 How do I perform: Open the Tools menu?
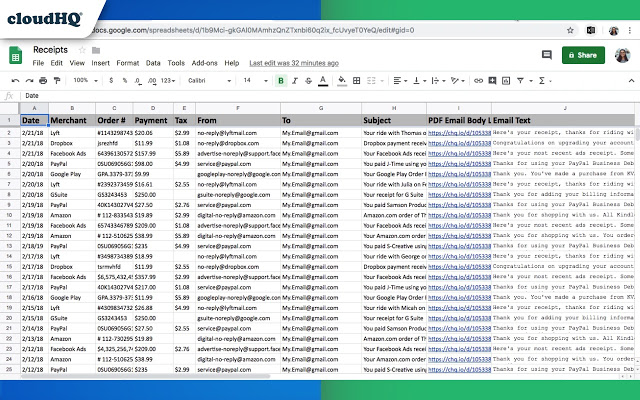pos(176,63)
